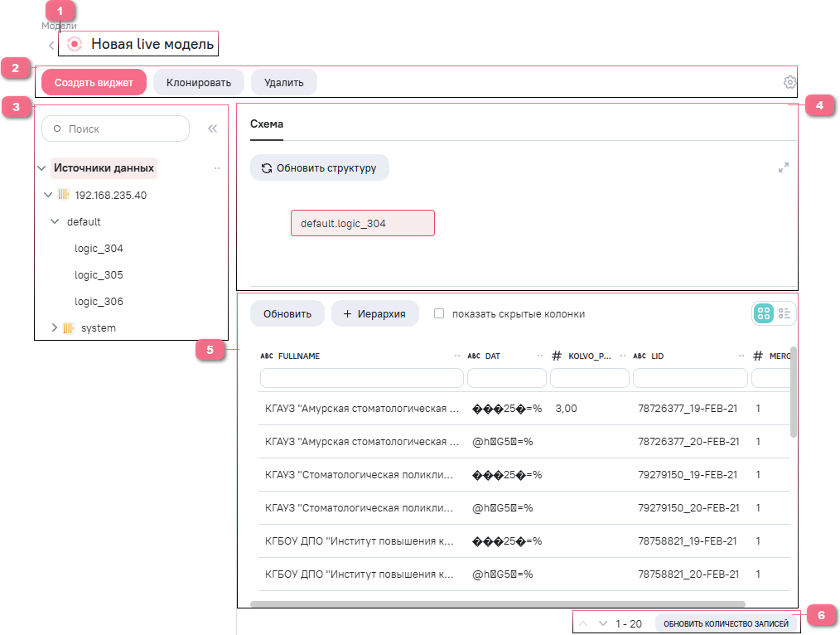The width and height of the screenshot is (840, 635).
Task: Click the live model icon next to title
Action: tap(75, 44)
